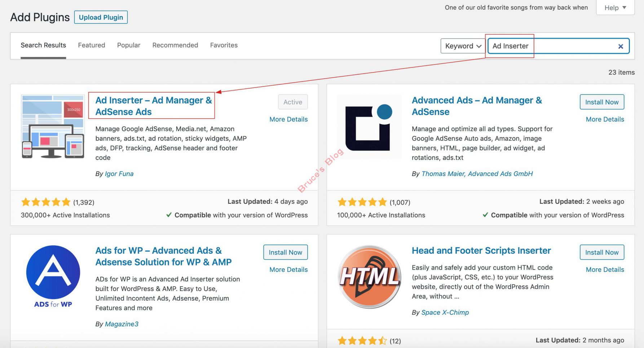Open author Thomas Maier, Advanced Ads GmbH link
The height and width of the screenshot is (348, 644).
(477, 174)
